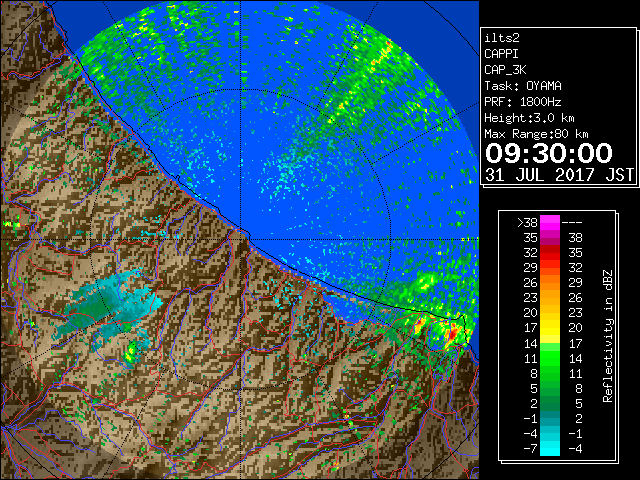Click the 'PRF: 1800Hz' line
The height and width of the screenshot is (480, 640).
pyautogui.click(x=523, y=102)
